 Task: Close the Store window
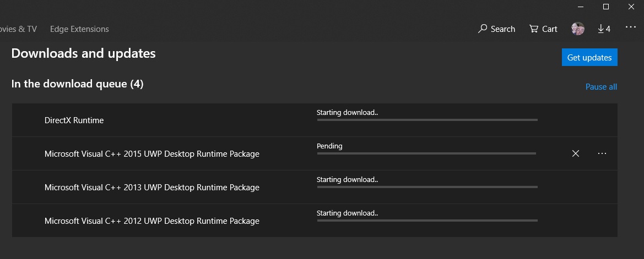click(631, 7)
